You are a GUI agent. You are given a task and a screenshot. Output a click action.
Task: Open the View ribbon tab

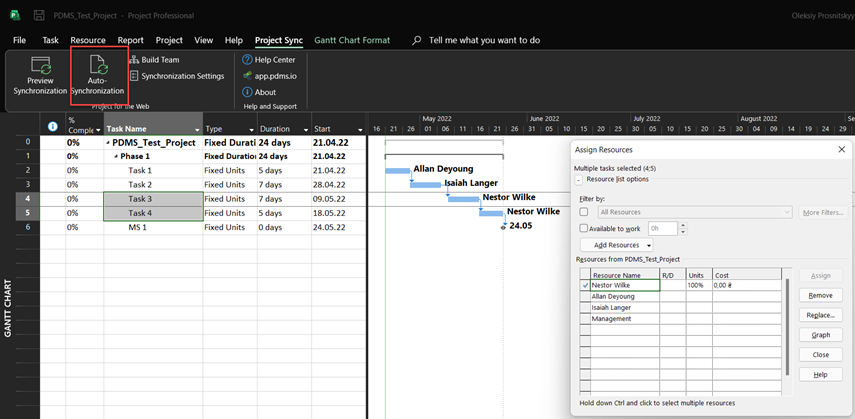204,40
